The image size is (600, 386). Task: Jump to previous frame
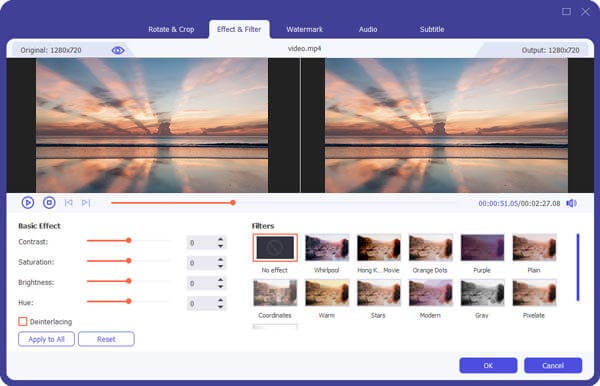[x=68, y=203]
